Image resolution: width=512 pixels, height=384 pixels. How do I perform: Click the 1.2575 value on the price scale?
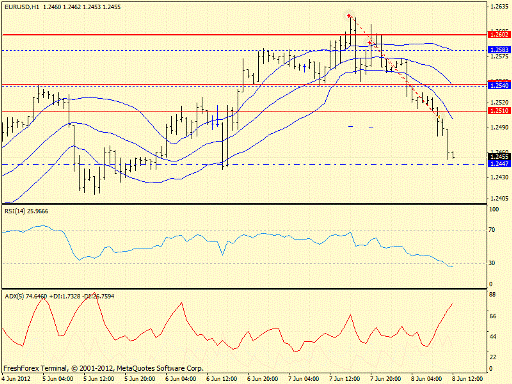click(x=499, y=57)
